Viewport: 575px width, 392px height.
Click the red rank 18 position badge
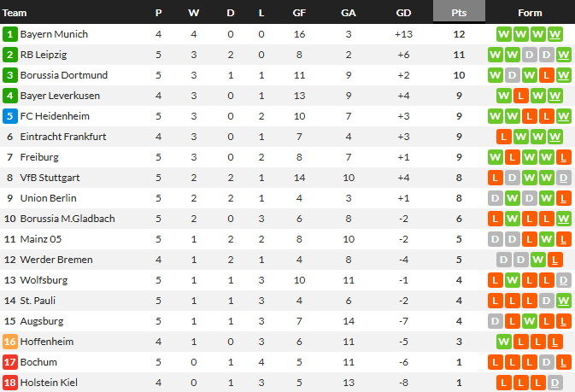pyautogui.click(x=9, y=383)
